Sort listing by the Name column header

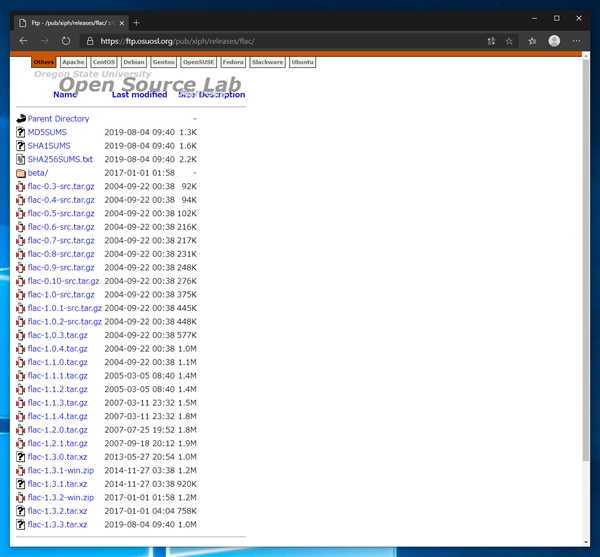click(65, 94)
